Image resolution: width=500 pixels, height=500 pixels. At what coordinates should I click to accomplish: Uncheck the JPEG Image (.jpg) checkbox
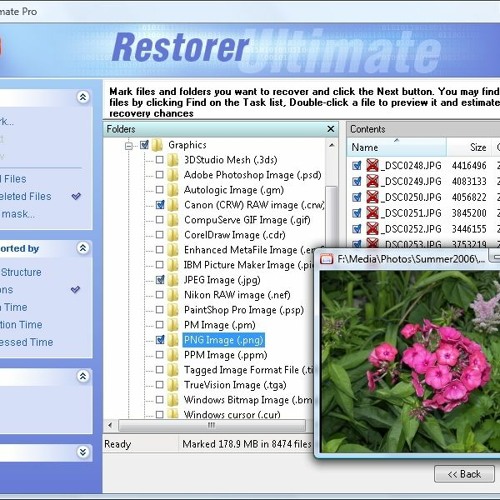click(160, 280)
